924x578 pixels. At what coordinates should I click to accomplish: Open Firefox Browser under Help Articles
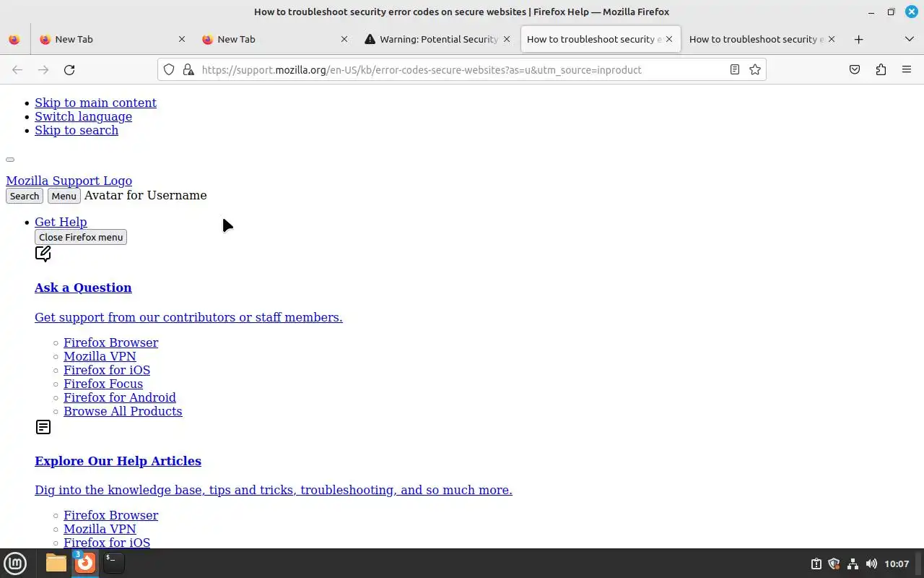point(110,515)
